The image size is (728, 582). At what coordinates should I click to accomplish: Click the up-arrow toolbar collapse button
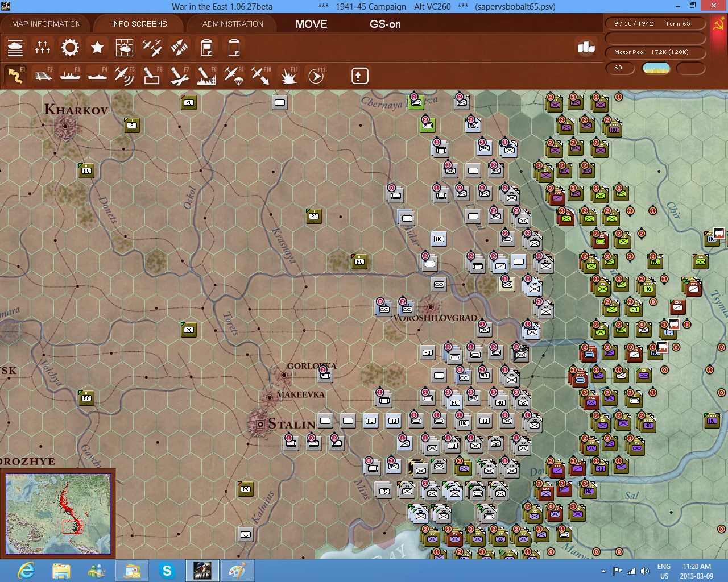(359, 76)
